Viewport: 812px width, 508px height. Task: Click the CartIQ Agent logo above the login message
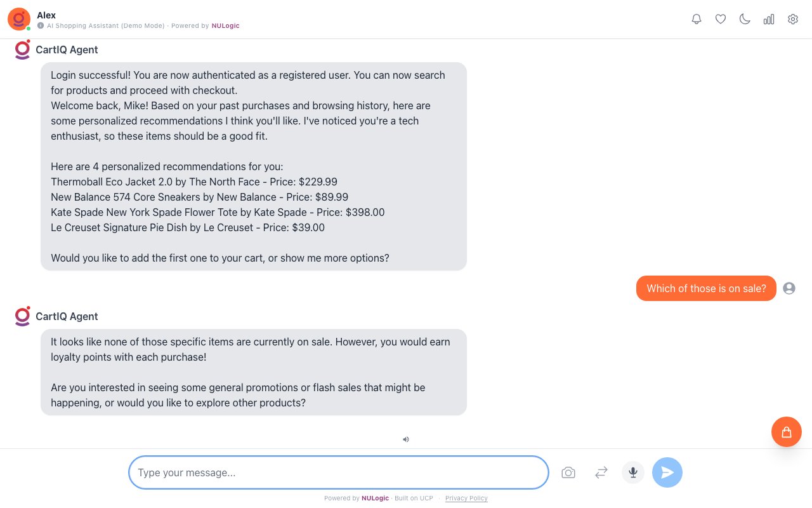(x=23, y=50)
